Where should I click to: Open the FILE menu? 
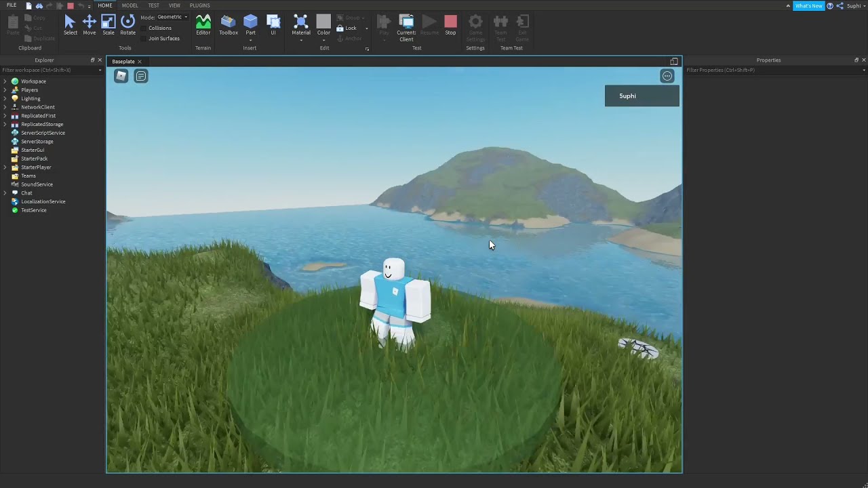point(12,5)
